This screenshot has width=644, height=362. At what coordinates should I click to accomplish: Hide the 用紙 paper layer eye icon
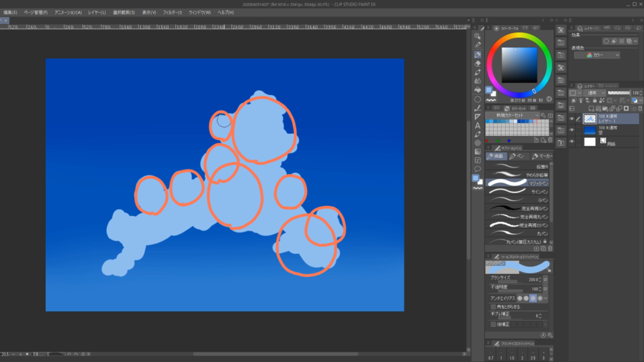[571, 141]
